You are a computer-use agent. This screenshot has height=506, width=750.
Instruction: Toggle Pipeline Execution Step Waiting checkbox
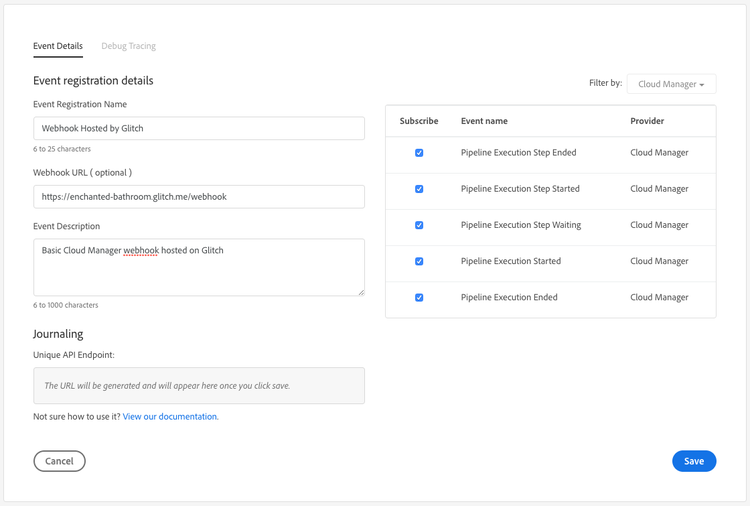click(419, 225)
